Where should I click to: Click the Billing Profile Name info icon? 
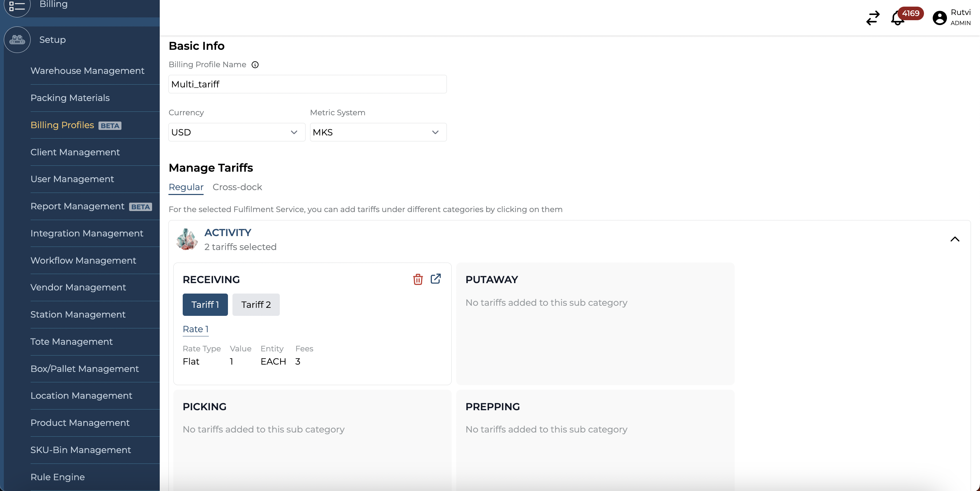click(255, 65)
